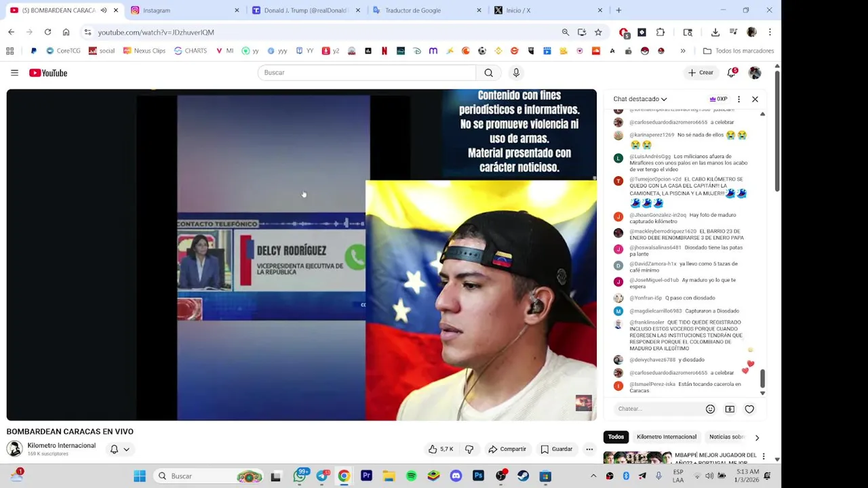Click the chat scrollbar down arrow
Screen dimensions: 868x488
pyautogui.click(x=762, y=393)
